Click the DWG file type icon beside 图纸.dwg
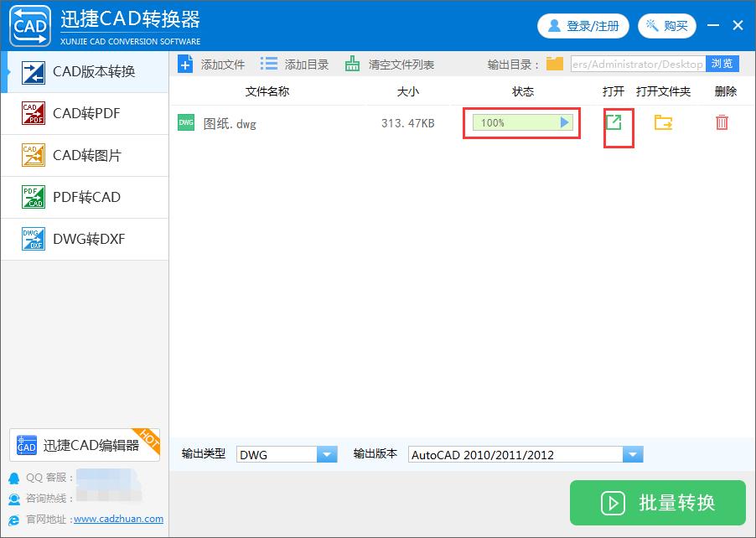Screen dimensions: 756x538 tap(185, 122)
